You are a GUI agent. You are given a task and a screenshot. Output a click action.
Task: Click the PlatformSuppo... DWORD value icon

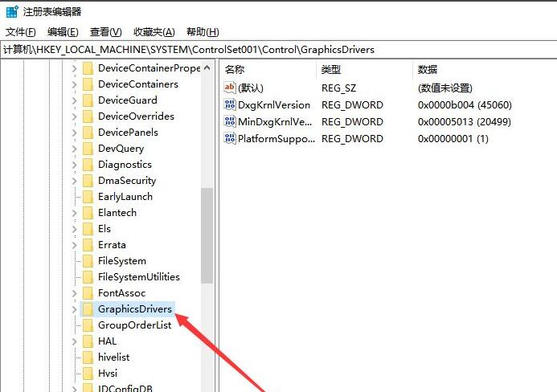coord(230,138)
